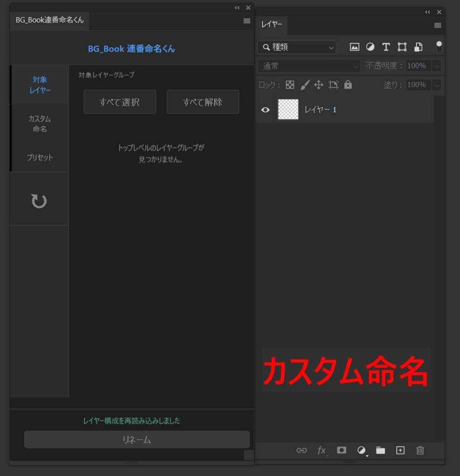This screenshot has width=460, height=476.
Task: Add a layer mask icon
Action: tap(342, 450)
